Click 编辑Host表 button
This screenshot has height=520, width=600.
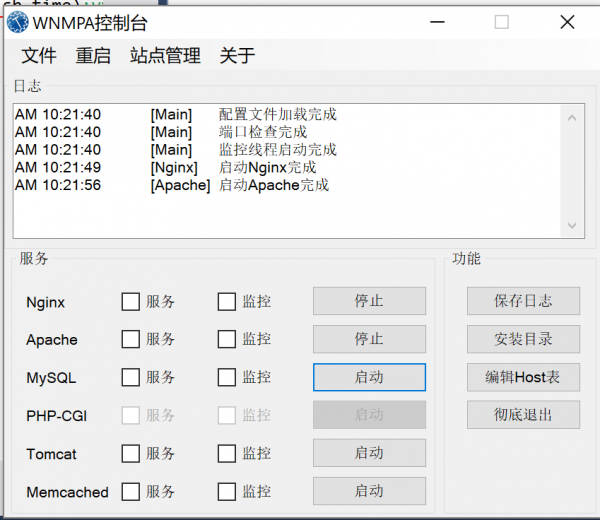point(523,377)
